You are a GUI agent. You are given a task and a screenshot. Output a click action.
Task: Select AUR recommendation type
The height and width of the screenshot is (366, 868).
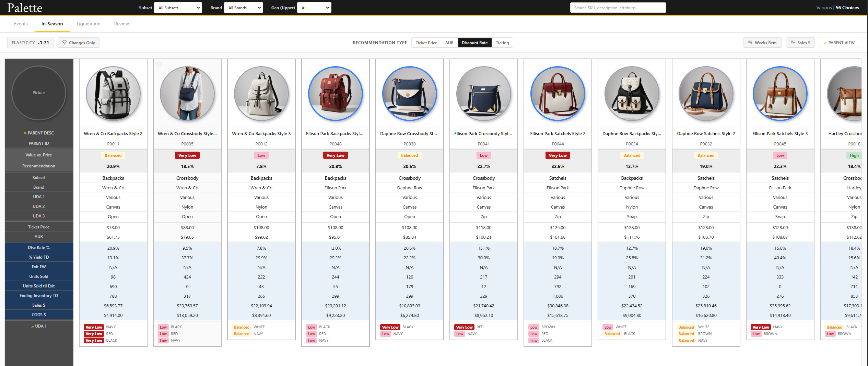[x=449, y=43]
